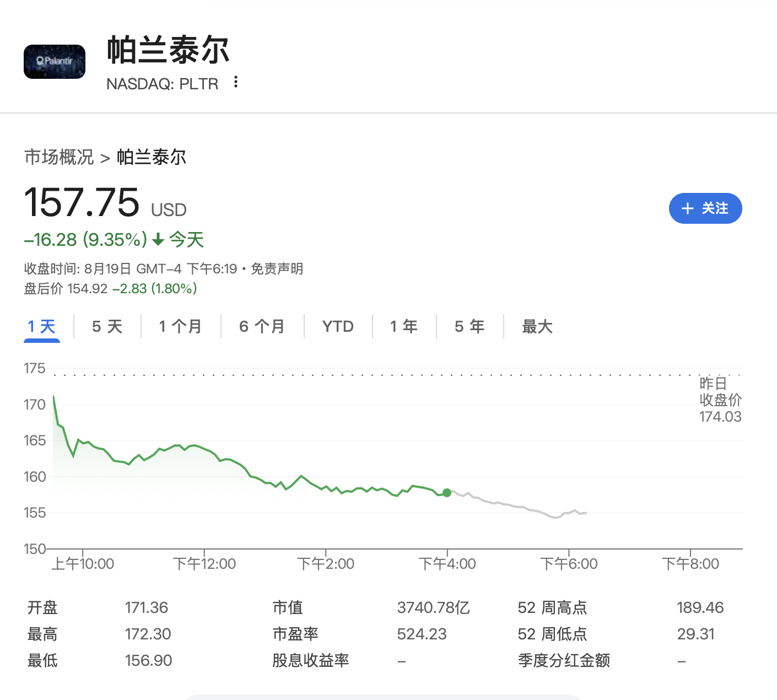Switch to the 6 个月 range tab
This screenshot has width=777, height=700.
[262, 327]
